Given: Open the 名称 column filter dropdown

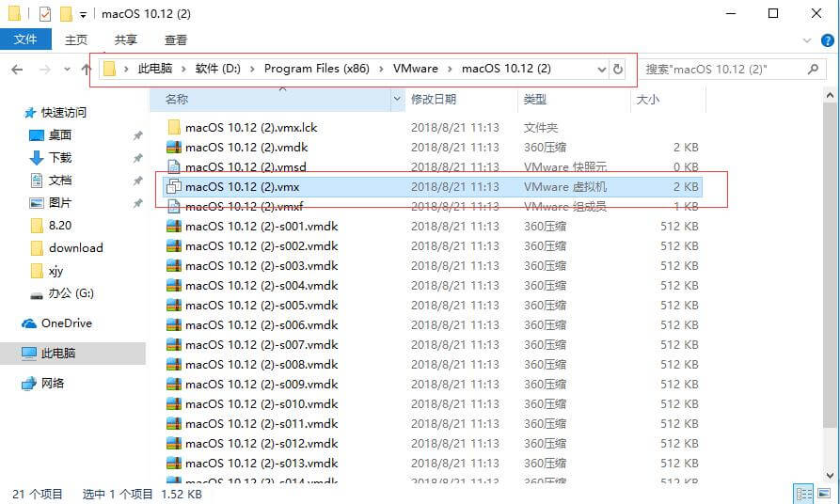Looking at the screenshot, I should point(397,99).
